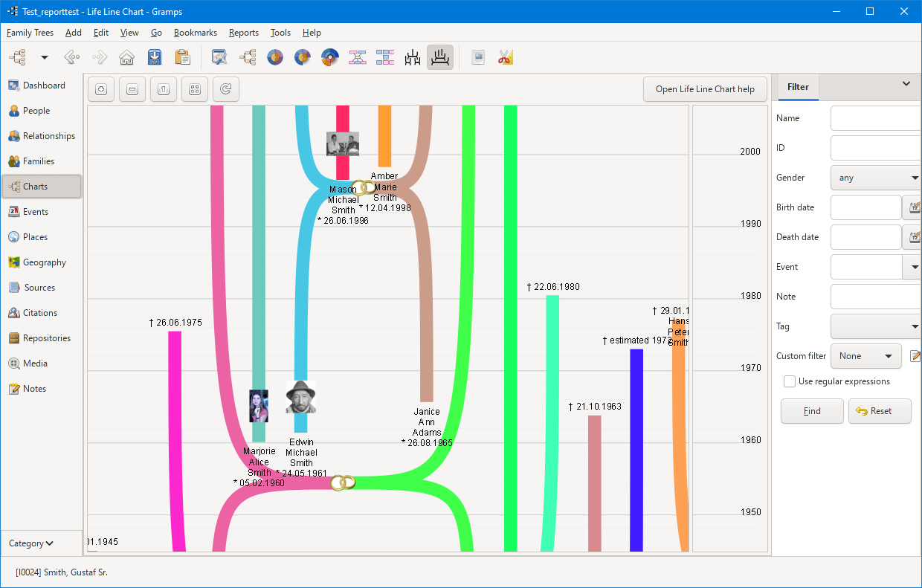Screen dimensions: 922x588
Task: Open the scissors tool icon in toolbar
Action: click(506, 57)
